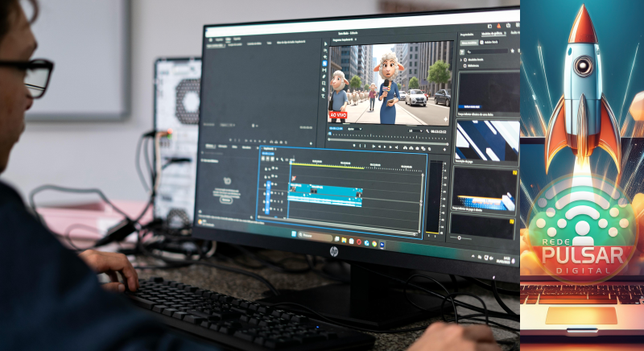The width and height of the screenshot is (644, 351).
Task: Adjust the template thumbnail size slider
Action: tap(459, 237)
